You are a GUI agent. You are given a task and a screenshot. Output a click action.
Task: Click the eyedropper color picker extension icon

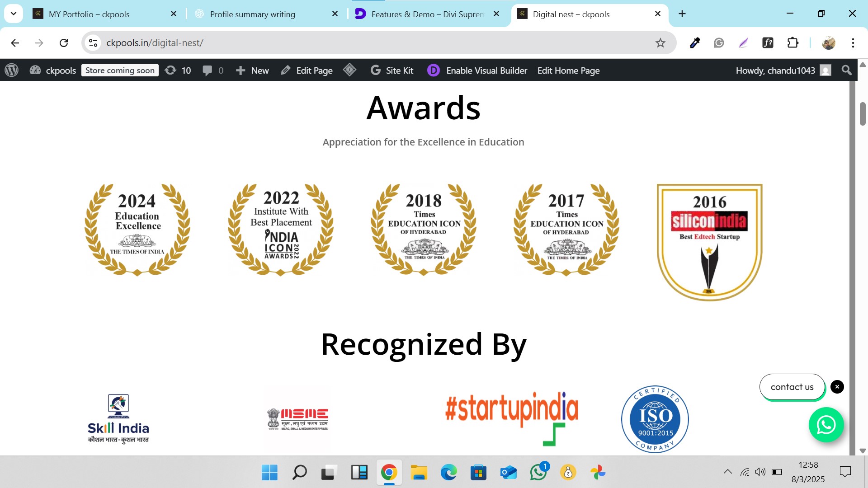pyautogui.click(x=695, y=43)
